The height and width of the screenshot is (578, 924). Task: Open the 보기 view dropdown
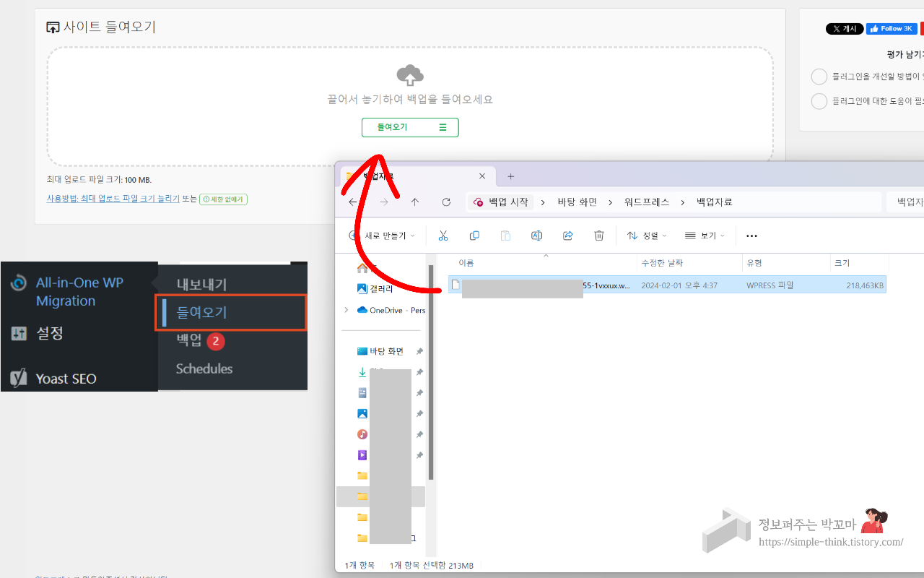(705, 236)
